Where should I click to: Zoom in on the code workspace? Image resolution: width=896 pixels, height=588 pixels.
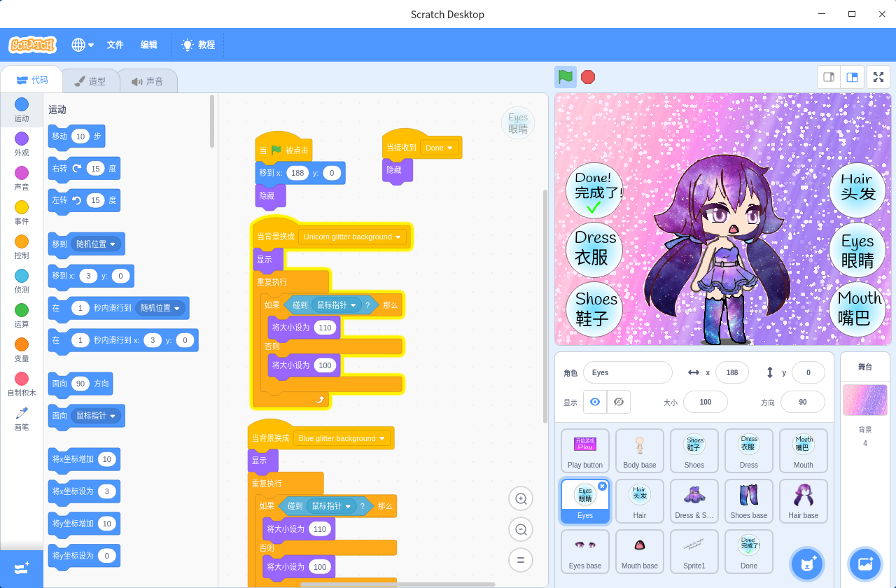pos(521,498)
